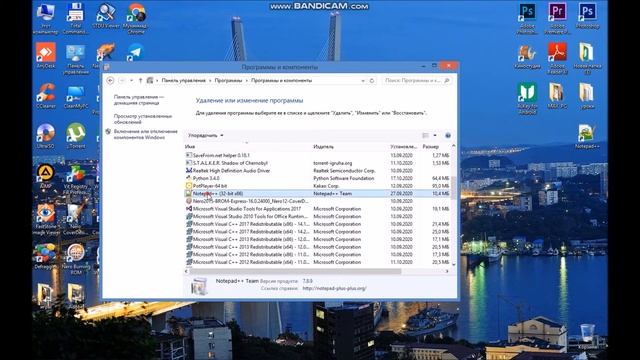Viewport: 640px width, 360px height.
Task: Sort by the Издатель column header
Action: coord(351,147)
